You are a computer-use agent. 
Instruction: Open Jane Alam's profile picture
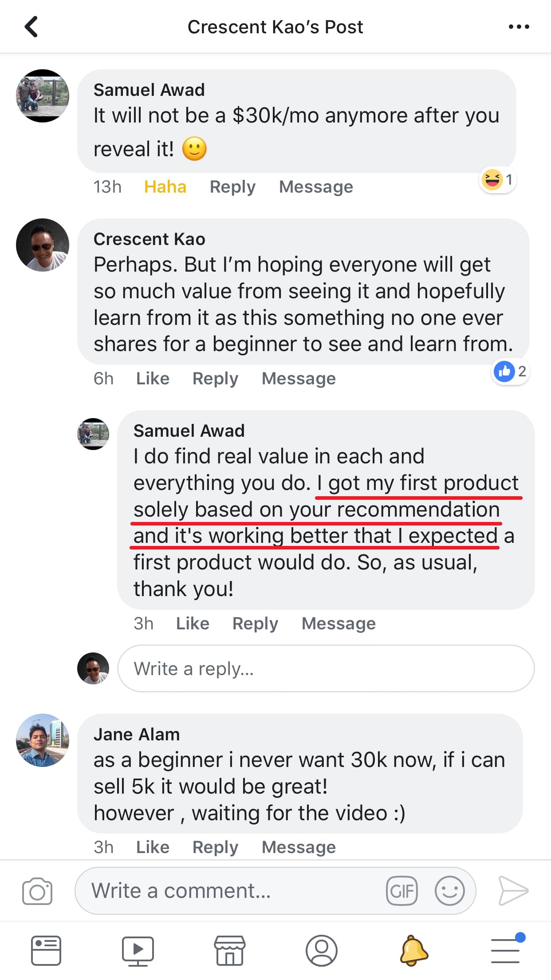[x=43, y=740]
